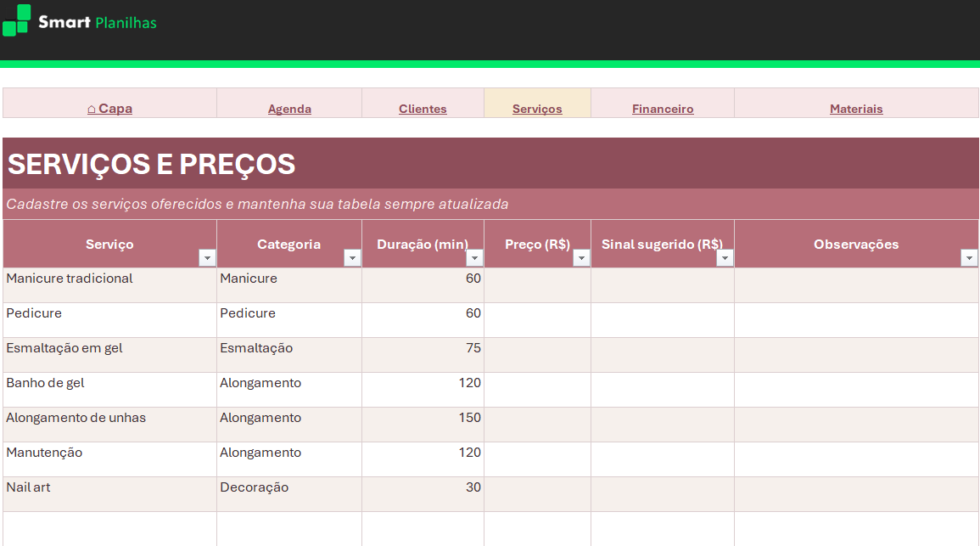The height and width of the screenshot is (546, 980).
Task: Click the Smart Planilhas green squares logo
Action: coord(16,20)
